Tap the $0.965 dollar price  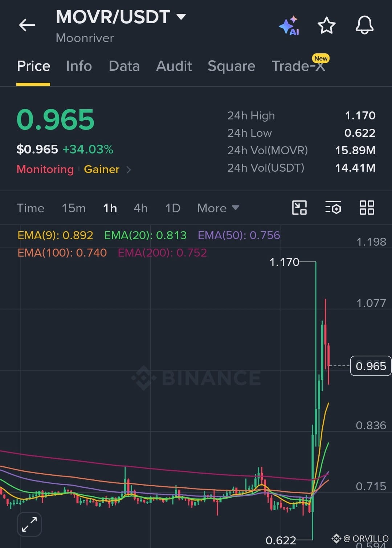37,149
